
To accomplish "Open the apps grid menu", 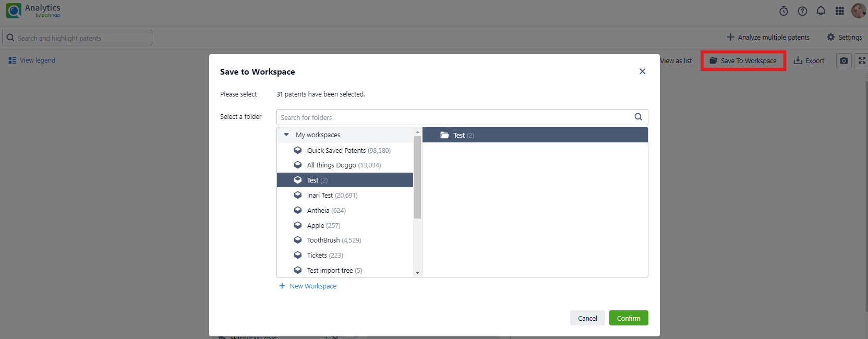I will click(x=840, y=11).
